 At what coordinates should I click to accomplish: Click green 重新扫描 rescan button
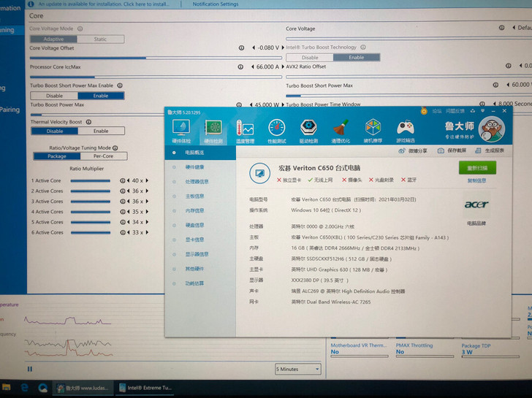click(x=477, y=168)
